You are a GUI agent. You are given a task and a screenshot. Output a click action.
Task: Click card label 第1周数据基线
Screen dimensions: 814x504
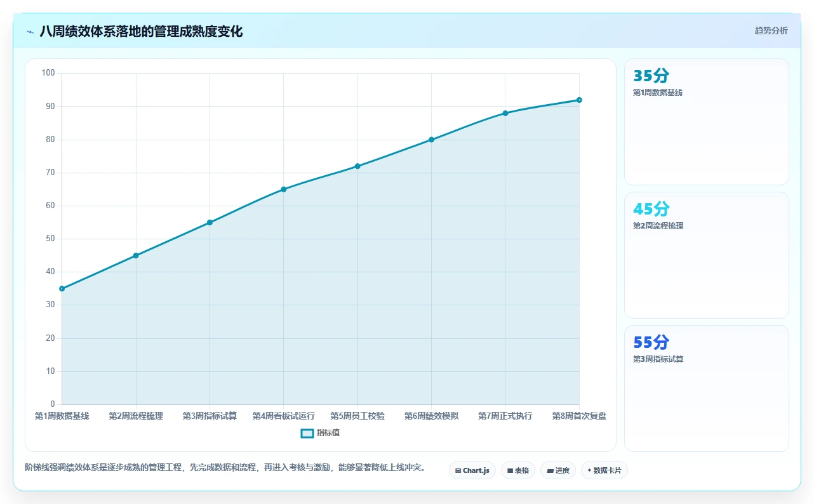click(658, 93)
